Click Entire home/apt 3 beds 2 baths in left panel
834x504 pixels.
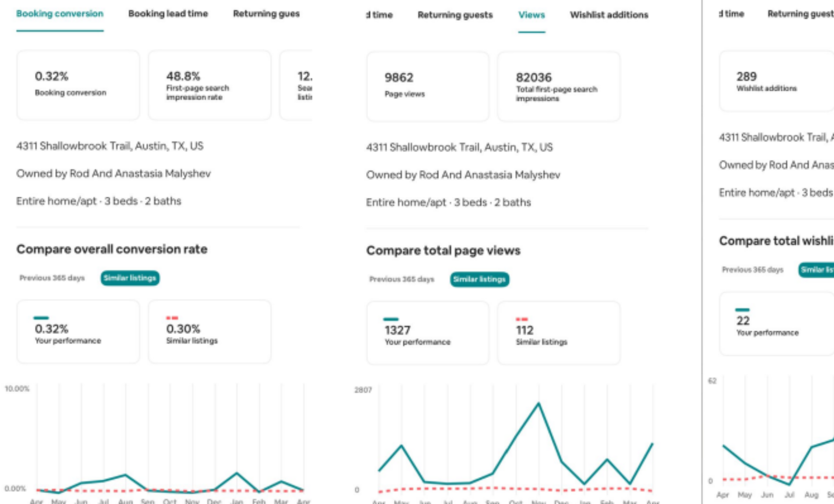pyautogui.click(x=99, y=201)
